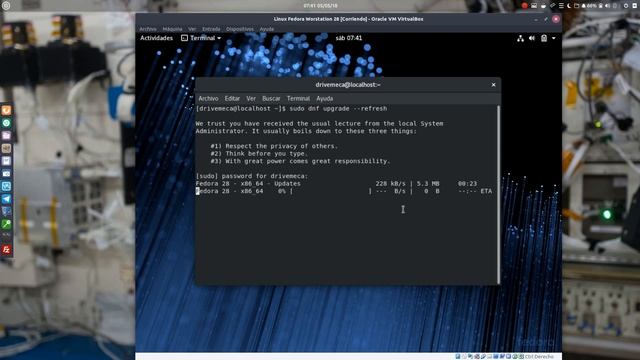Close the drivemeca@localhost terminal window
Screen dimensions: 640x360
[x=493, y=84]
